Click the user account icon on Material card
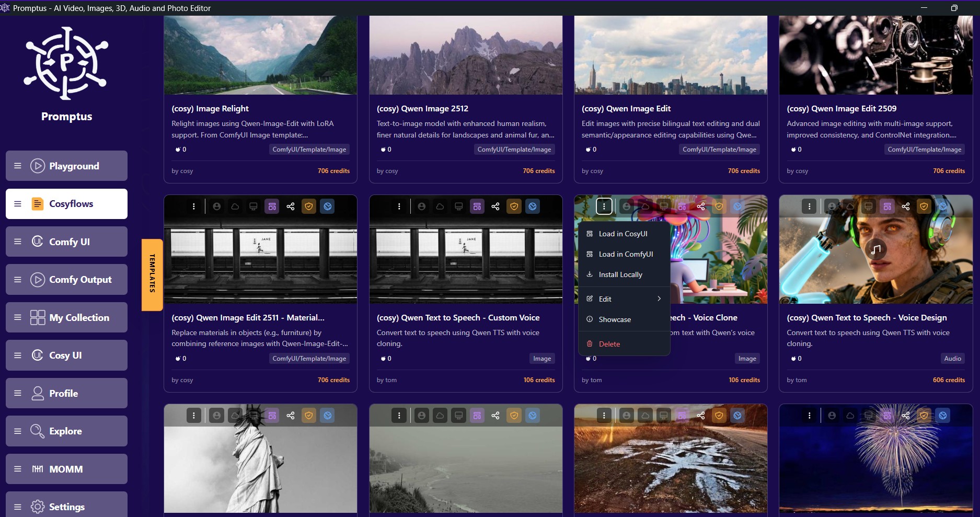 [x=217, y=206]
